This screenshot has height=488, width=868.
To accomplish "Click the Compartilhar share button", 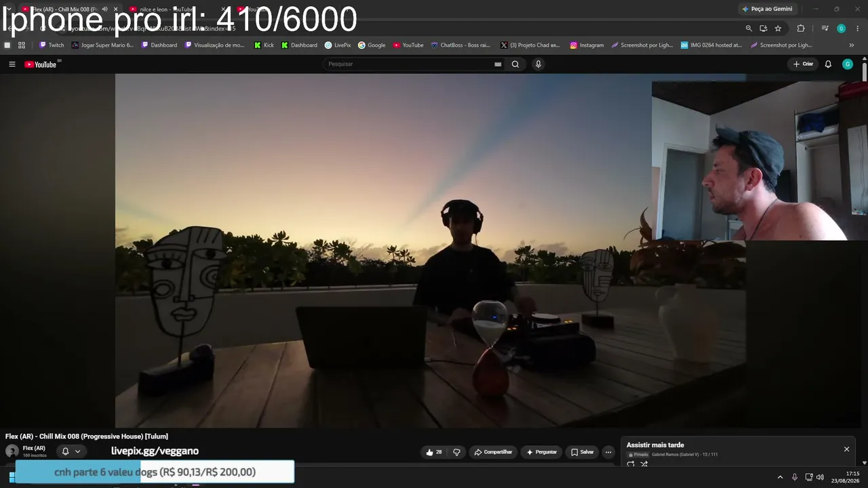I will 493,452.
